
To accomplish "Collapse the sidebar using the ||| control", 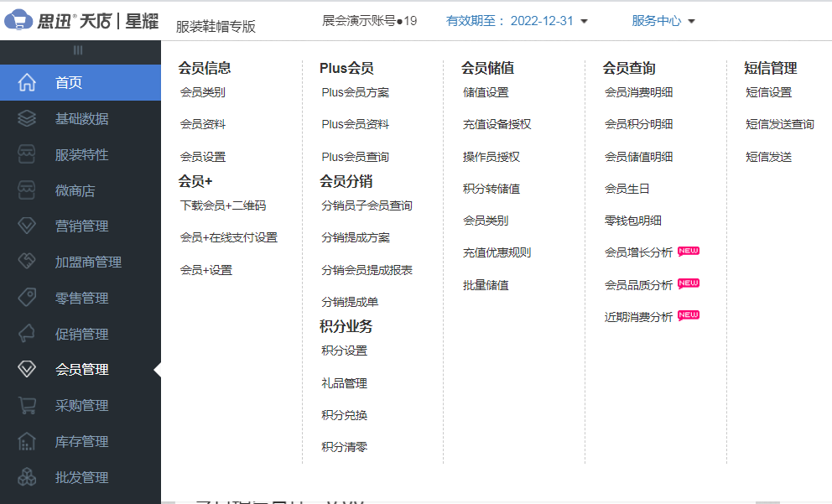I will pyautogui.click(x=78, y=51).
